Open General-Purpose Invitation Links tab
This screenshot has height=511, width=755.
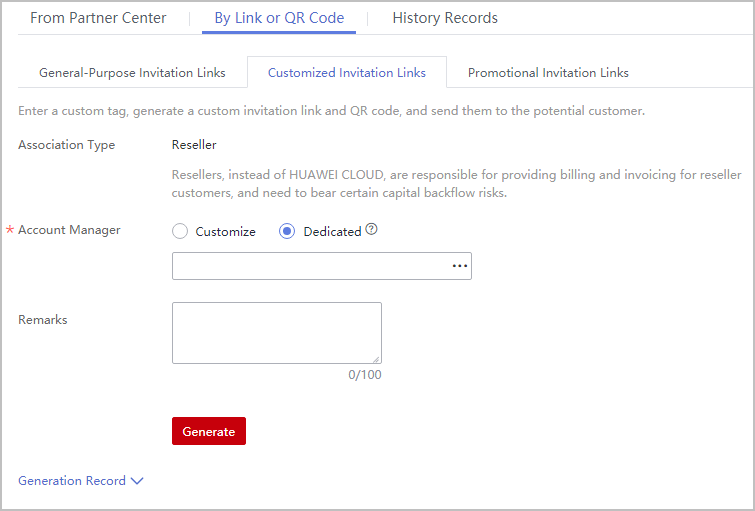tap(132, 73)
